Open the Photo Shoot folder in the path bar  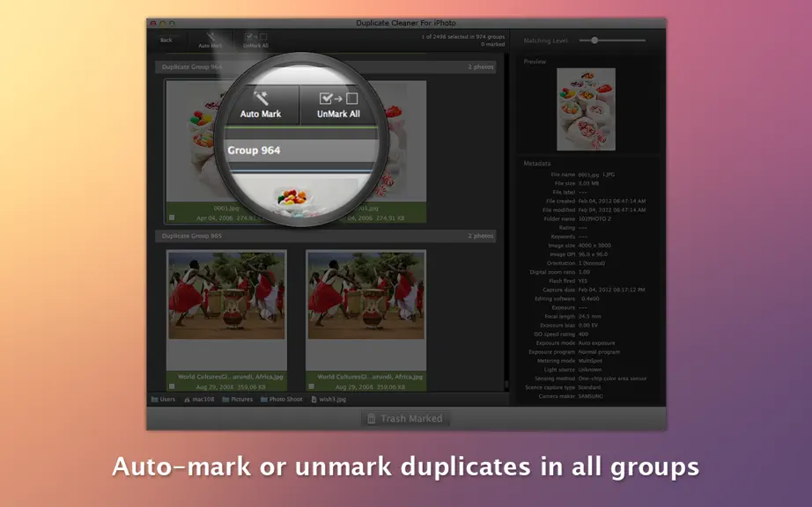pyautogui.click(x=281, y=400)
